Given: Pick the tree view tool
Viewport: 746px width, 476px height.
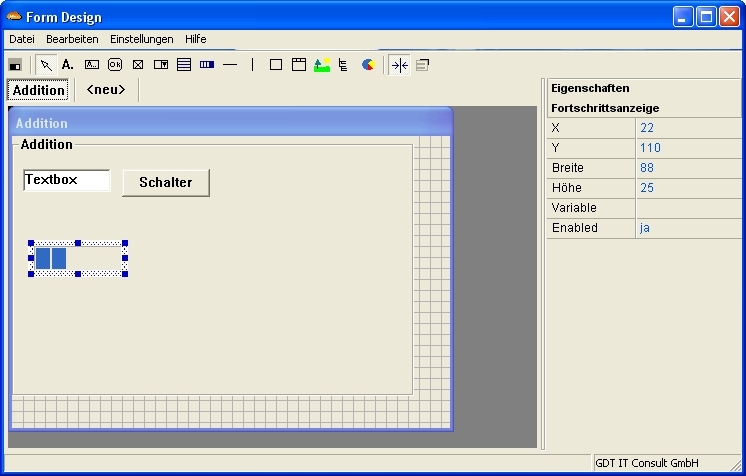Looking at the screenshot, I should click(344, 65).
